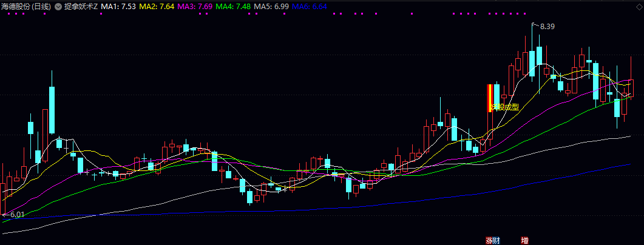The width and height of the screenshot is (644, 245).
Task: Click the blue MA6: 6.64 value
Action: (310, 7)
